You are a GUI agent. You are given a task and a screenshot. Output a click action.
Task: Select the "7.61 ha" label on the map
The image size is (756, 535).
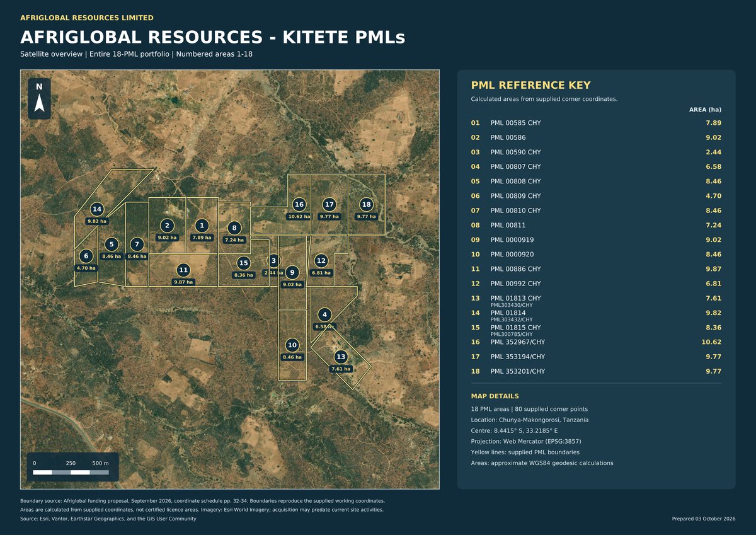coord(341,369)
